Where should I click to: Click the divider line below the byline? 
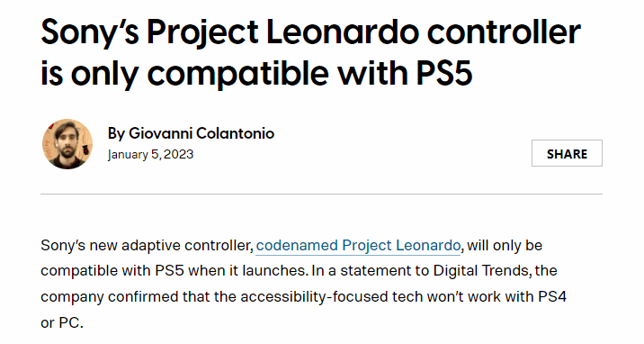pyautogui.click(x=321, y=194)
